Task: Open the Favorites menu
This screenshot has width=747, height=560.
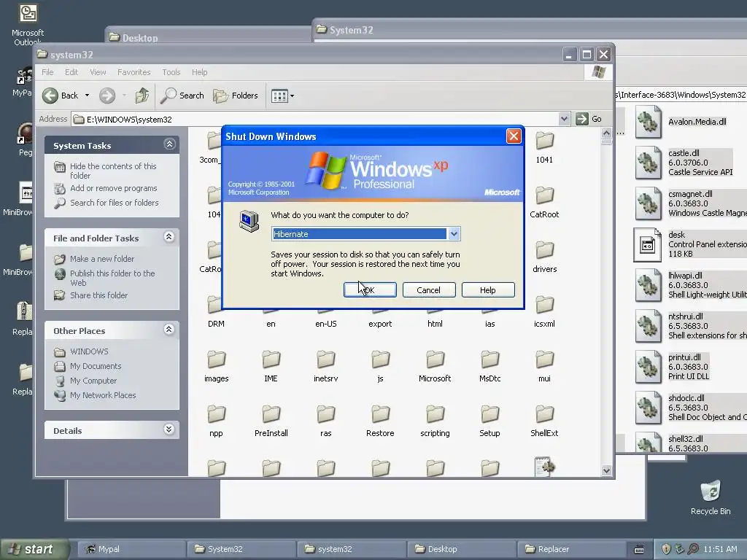Action: click(134, 72)
